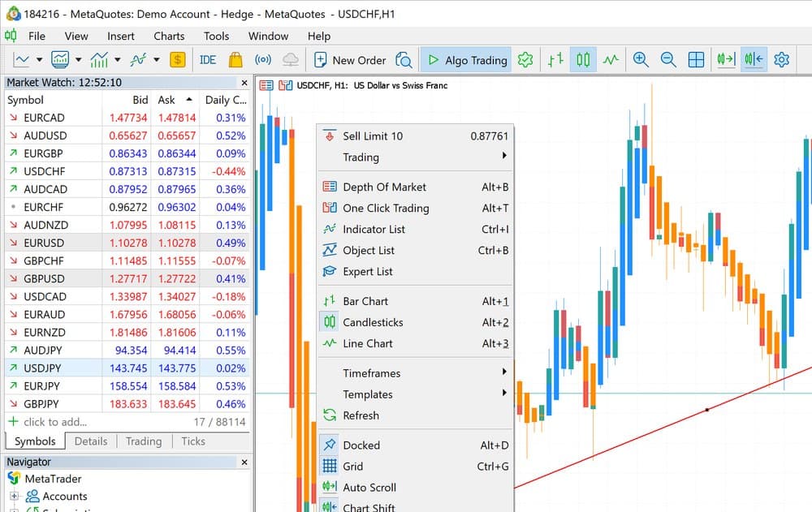Toggle Algo Trading on the toolbar

466,60
